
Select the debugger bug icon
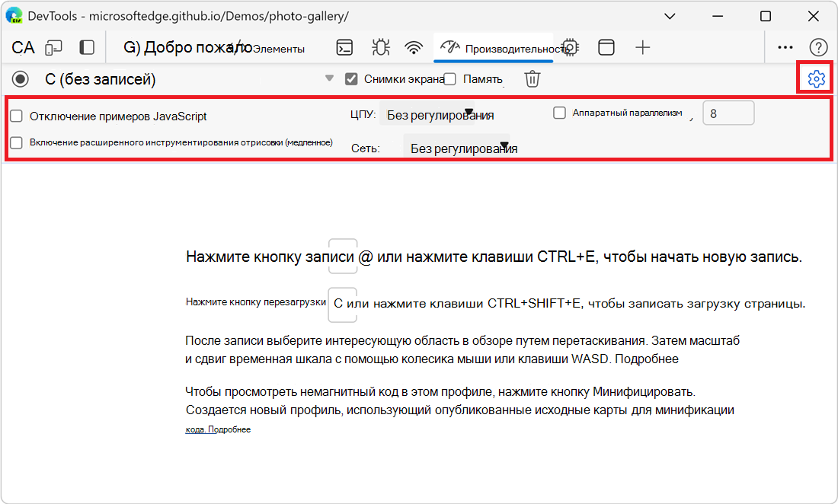(379, 47)
